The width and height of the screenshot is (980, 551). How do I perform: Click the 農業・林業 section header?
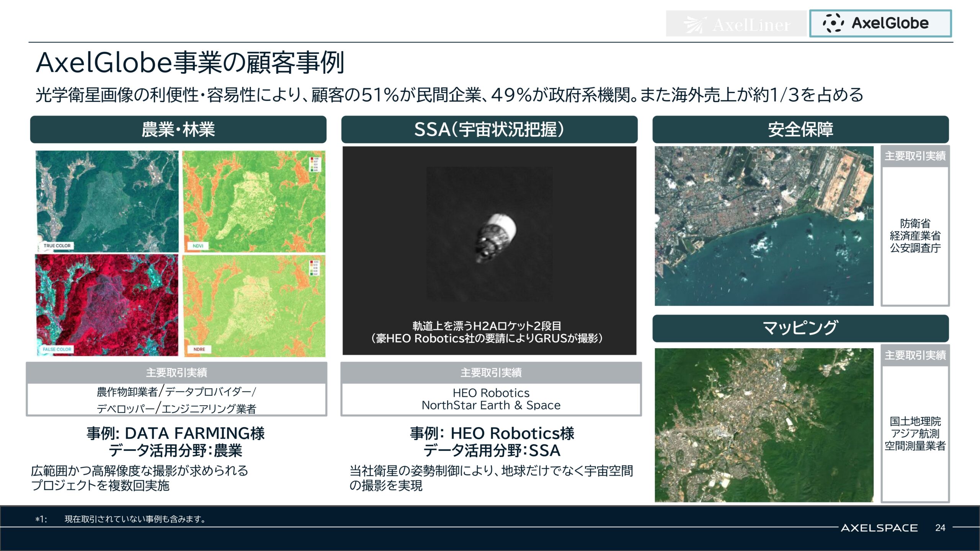tap(178, 129)
